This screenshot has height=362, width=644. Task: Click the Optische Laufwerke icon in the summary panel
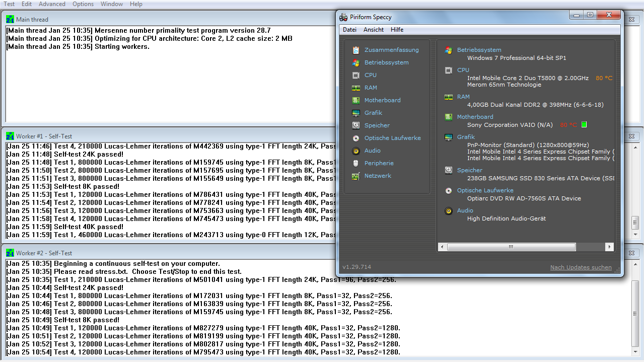[x=449, y=191]
